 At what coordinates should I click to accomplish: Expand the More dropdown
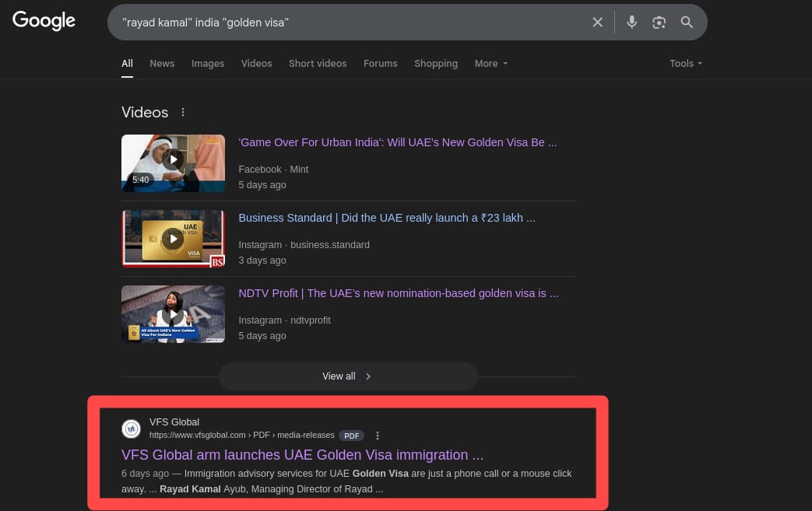[491, 64]
